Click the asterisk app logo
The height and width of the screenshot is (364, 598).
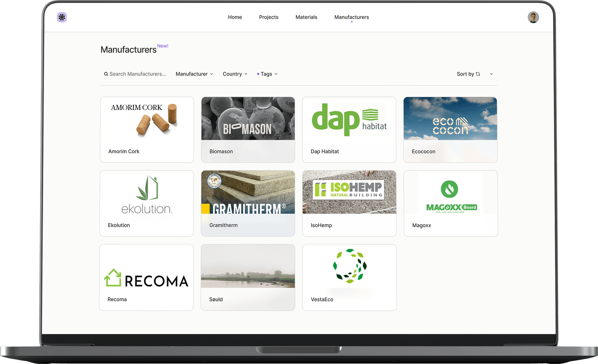[x=62, y=17]
